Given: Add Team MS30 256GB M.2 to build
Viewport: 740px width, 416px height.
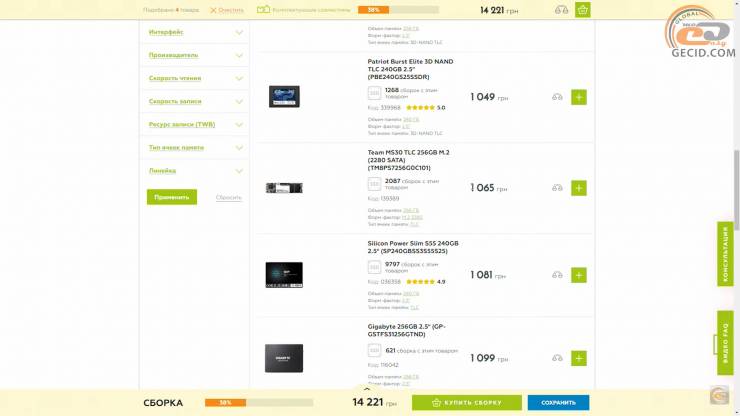Looking at the screenshot, I should [x=579, y=188].
